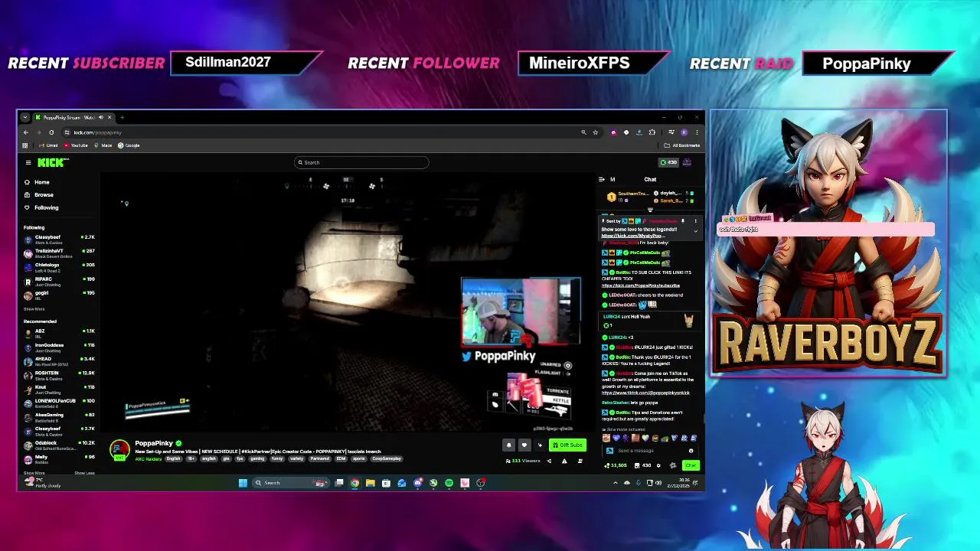
Task: Open a new Chrome tab
Action: point(122,117)
